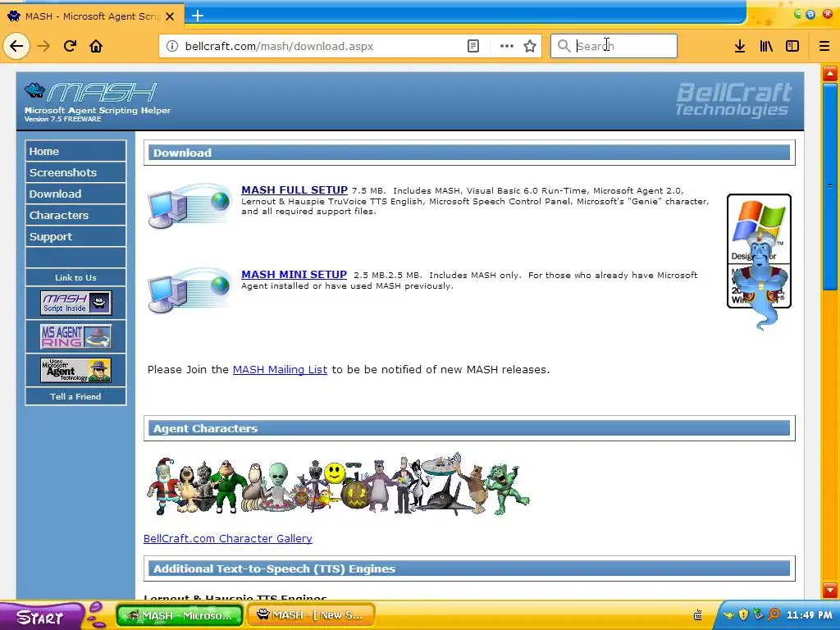The image size is (840, 630).
Task: Click the address bar URL
Action: tap(279, 46)
